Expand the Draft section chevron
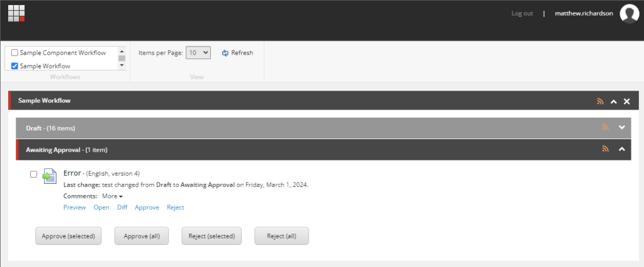Screen dimensions: 644x267 tap(622, 128)
